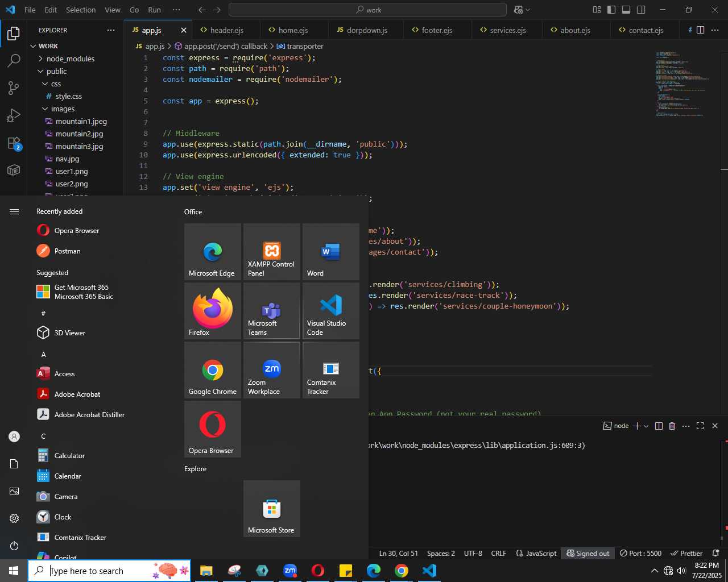Launch the Word tile
The image size is (728, 582).
point(331,252)
